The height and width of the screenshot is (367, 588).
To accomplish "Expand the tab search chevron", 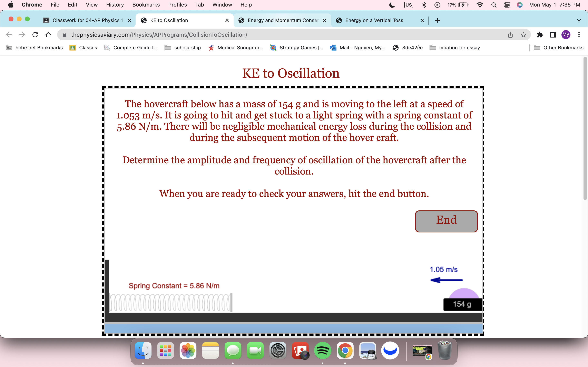I will [x=579, y=20].
